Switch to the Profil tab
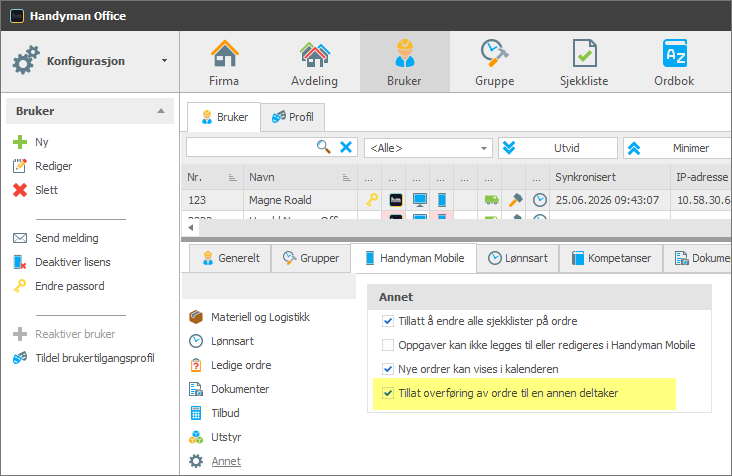 tap(293, 117)
